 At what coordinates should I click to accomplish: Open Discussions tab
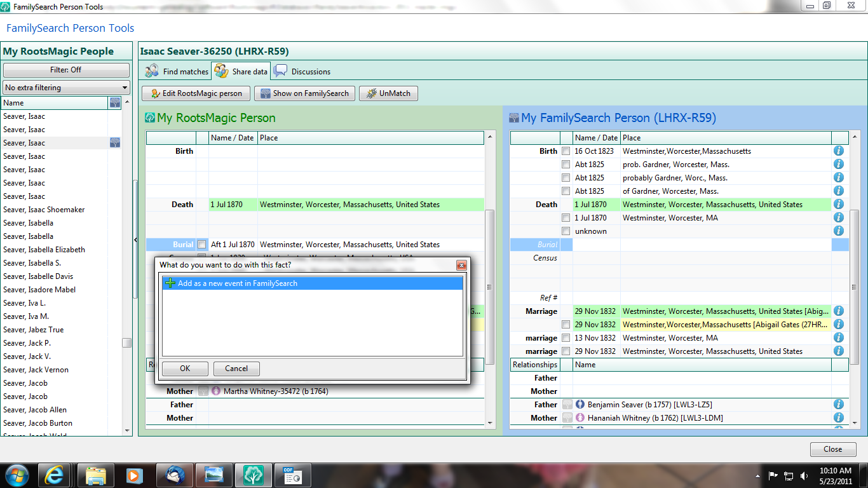point(302,71)
